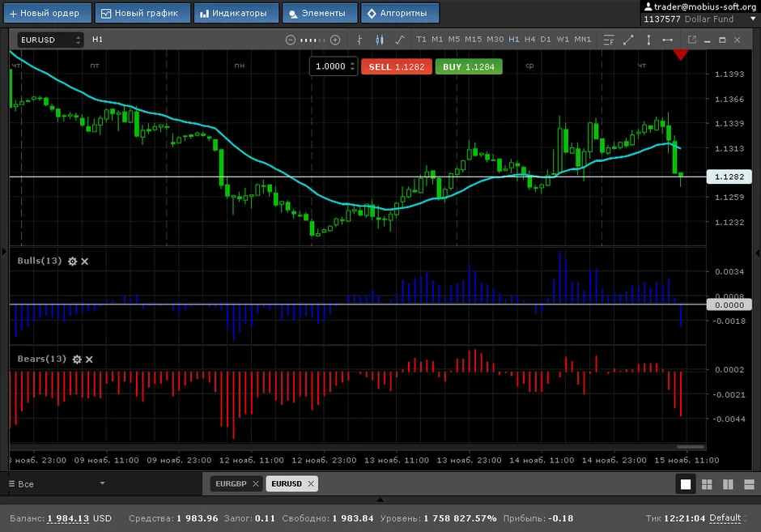Remove the Bears(13) indicator
Viewport: 761px width, 532px height.
[89, 360]
